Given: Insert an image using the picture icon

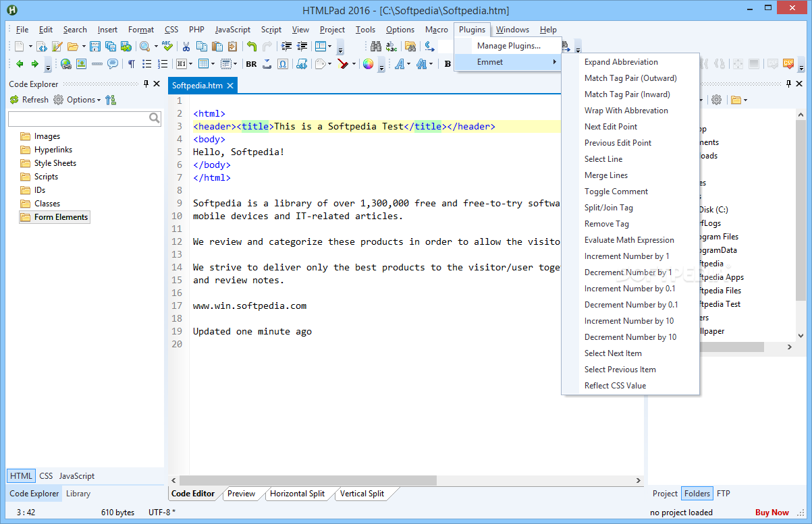Looking at the screenshot, I should point(82,64).
